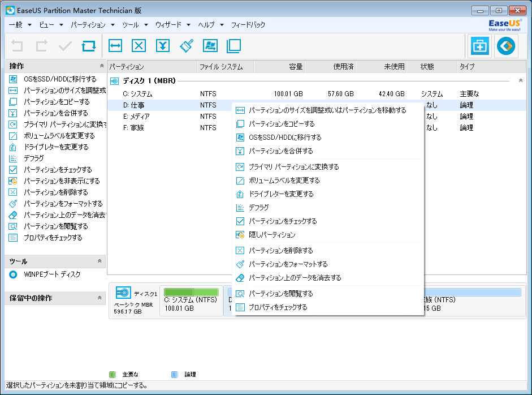Image resolution: width=532 pixels, height=395 pixels.
Task: Click the Apply checkmark toolbar icon
Action: (65, 46)
